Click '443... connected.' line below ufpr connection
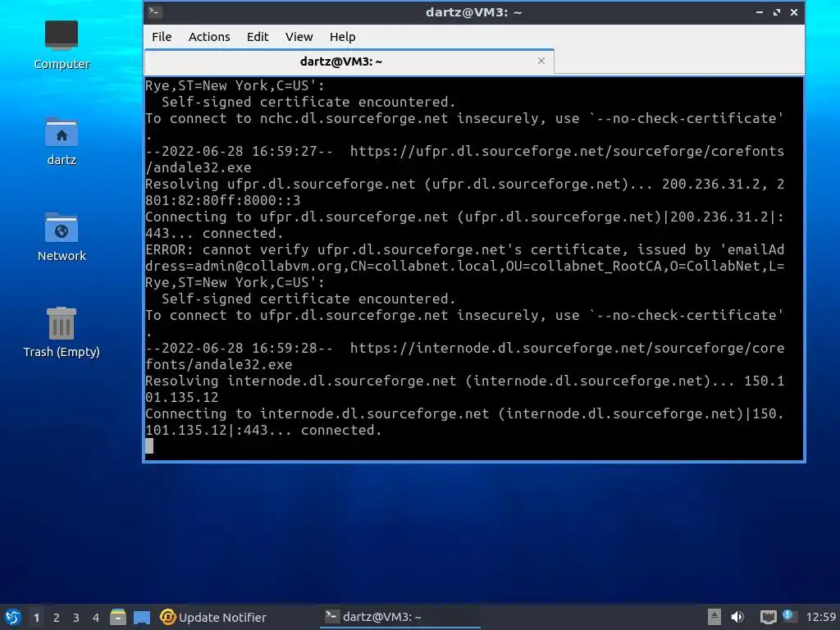 (x=214, y=234)
